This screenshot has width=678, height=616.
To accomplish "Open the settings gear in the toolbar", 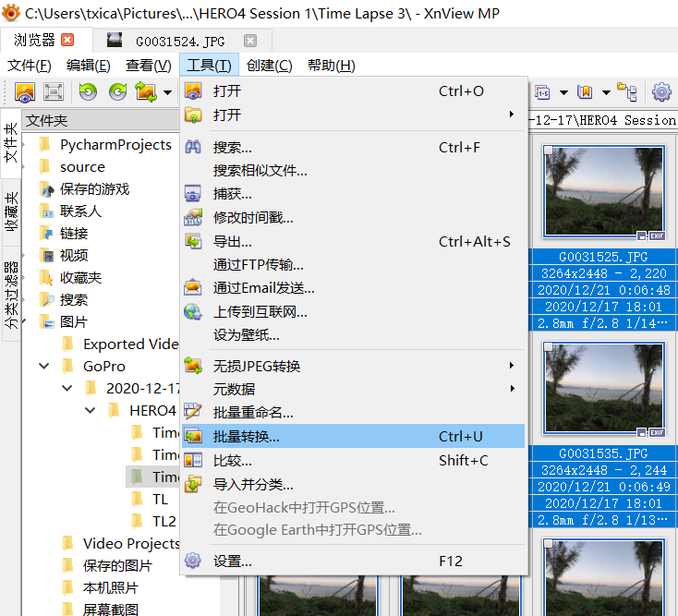I will (661, 91).
